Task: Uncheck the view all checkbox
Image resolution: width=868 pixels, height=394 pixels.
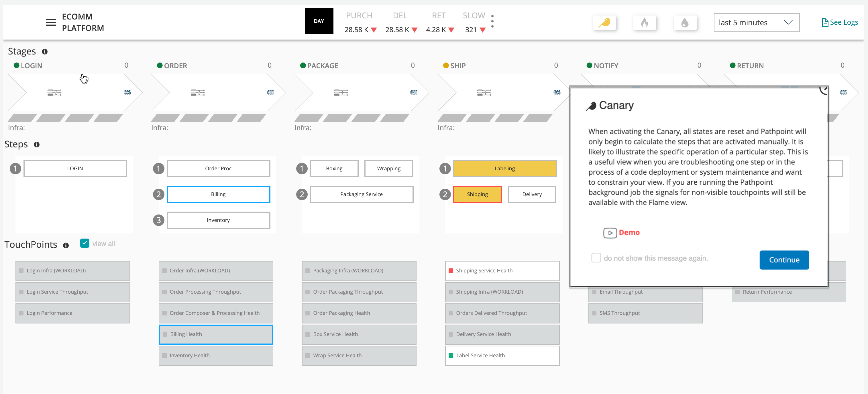Action: coord(85,243)
